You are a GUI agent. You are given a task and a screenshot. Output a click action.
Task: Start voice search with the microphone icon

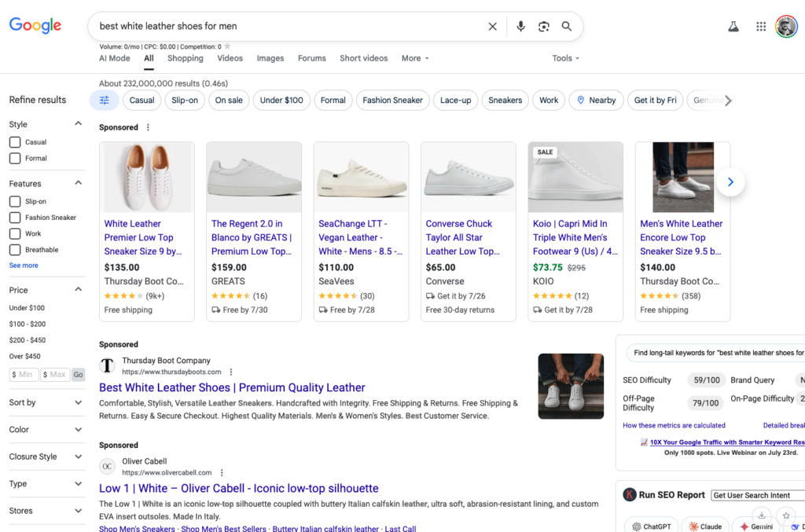point(520,26)
